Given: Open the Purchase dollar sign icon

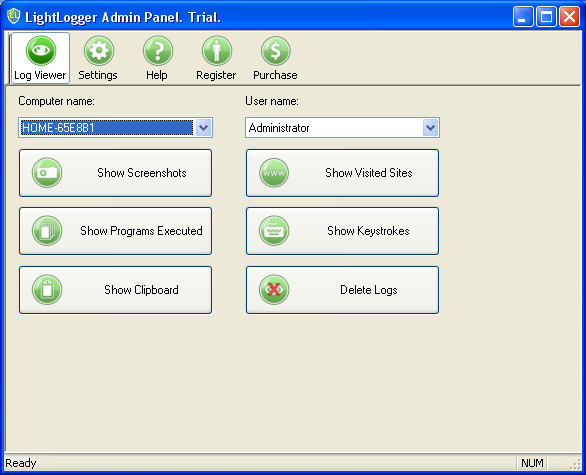Looking at the screenshot, I should 275,50.
